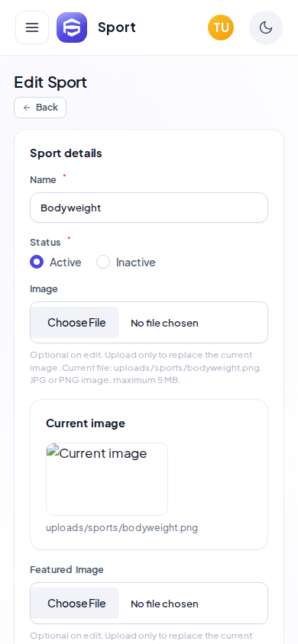Image resolution: width=298 pixels, height=644 pixels.
Task: Click the Inactive label text
Action: [136, 262]
